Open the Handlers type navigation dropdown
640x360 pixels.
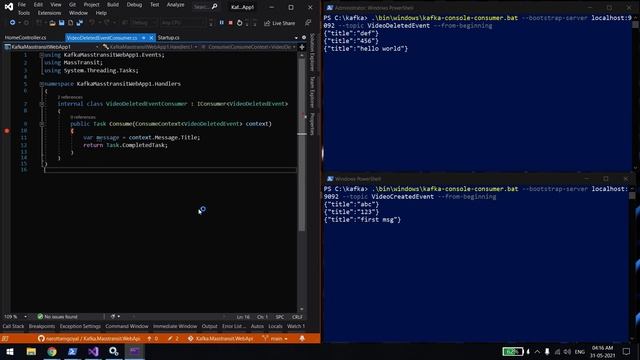[x=150, y=47]
